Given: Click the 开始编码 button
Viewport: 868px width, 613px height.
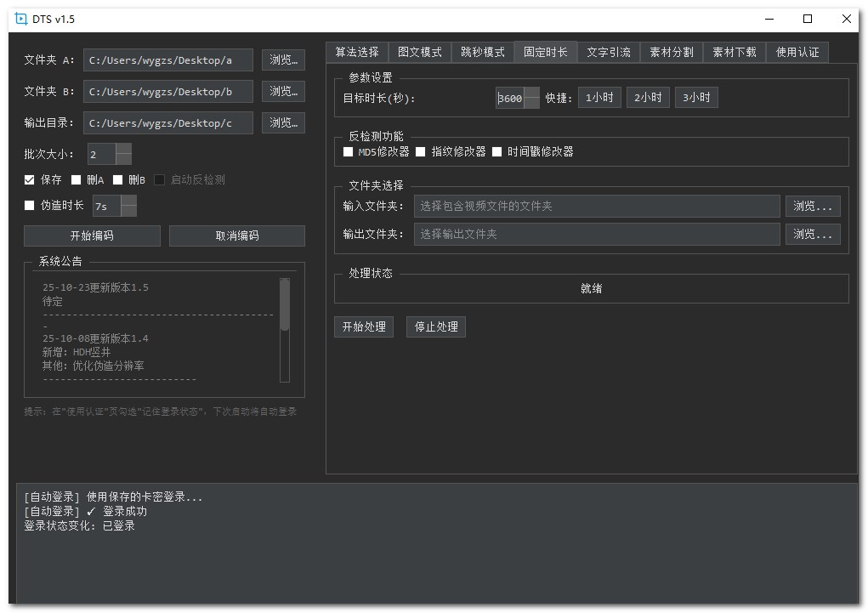Looking at the screenshot, I should 94,236.
